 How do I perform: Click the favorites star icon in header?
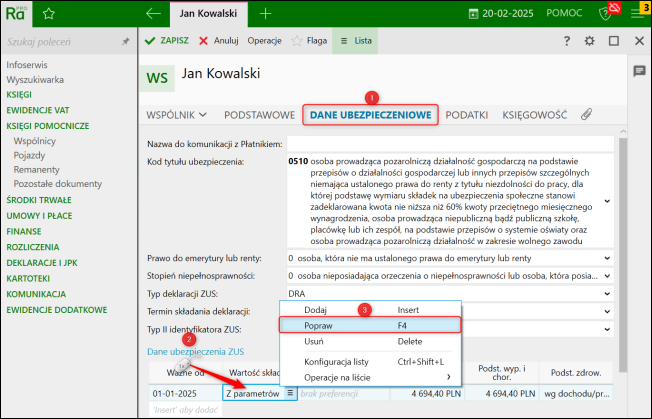tap(49, 14)
